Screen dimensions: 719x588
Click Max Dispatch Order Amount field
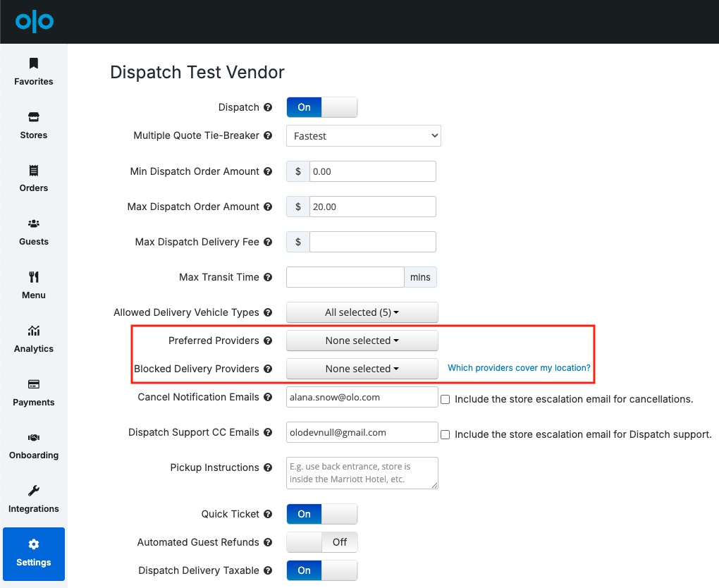tap(372, 207)
